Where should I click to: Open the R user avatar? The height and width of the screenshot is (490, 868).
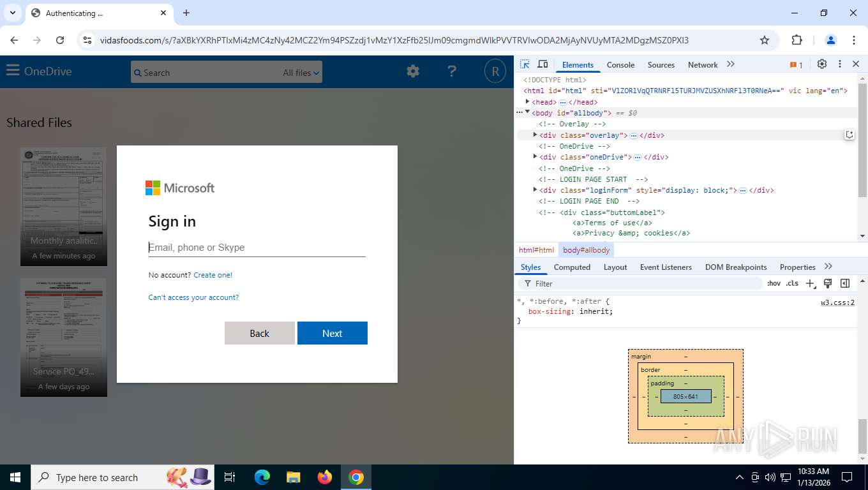(495, 71)
